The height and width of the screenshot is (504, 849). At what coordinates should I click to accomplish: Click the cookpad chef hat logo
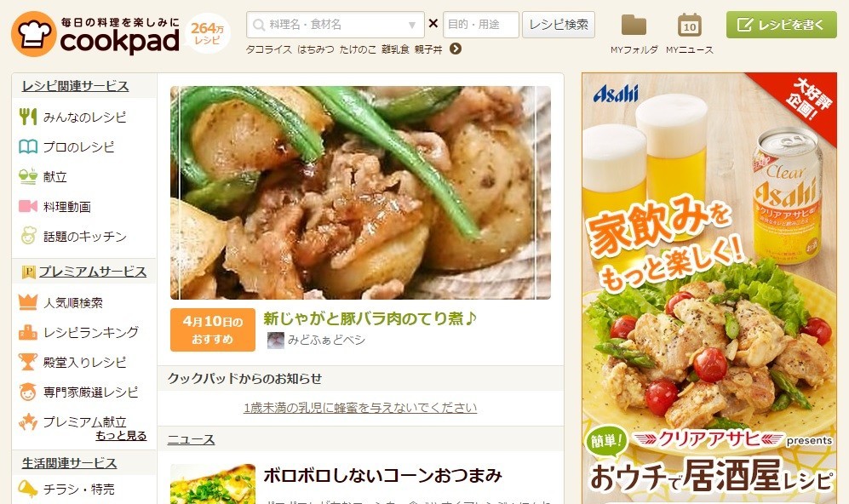coord(33,33)
